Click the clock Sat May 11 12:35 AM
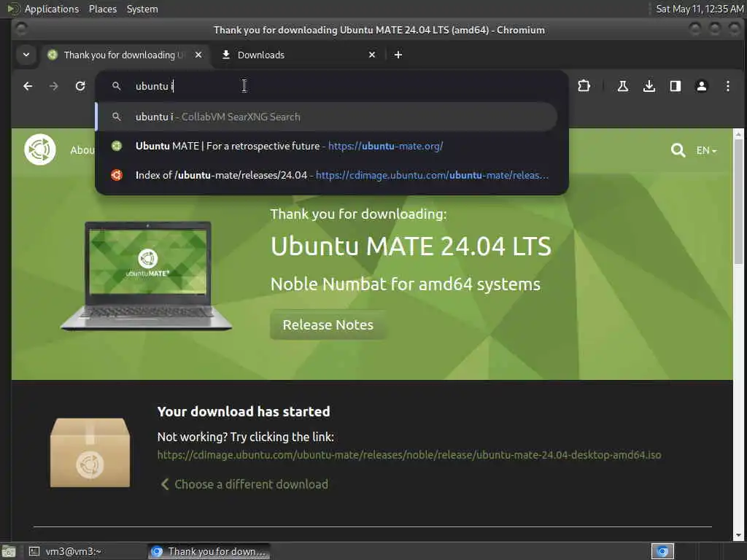This screenshot has height=560, width=747. tap(700, 9)
